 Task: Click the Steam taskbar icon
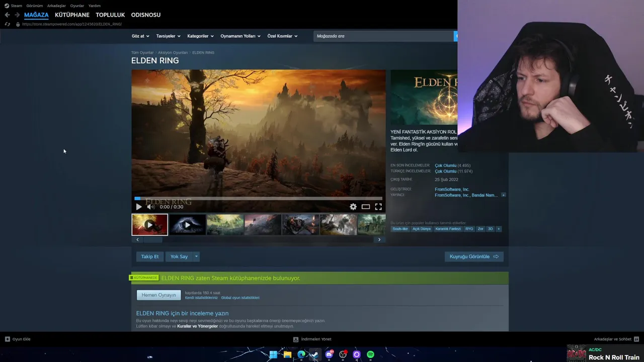click(x=314, y=354)
